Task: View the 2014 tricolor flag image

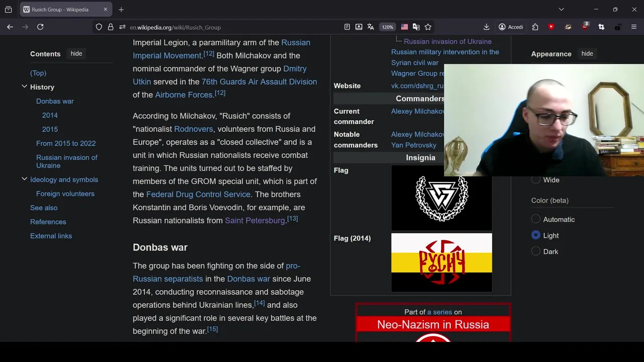Action: (x=442, y=262)
